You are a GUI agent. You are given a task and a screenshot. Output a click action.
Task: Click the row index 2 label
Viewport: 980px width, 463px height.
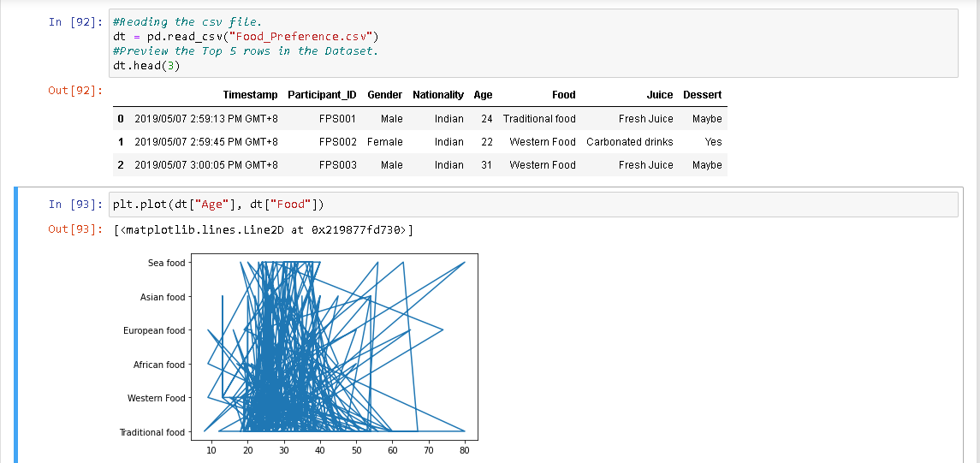121,165
